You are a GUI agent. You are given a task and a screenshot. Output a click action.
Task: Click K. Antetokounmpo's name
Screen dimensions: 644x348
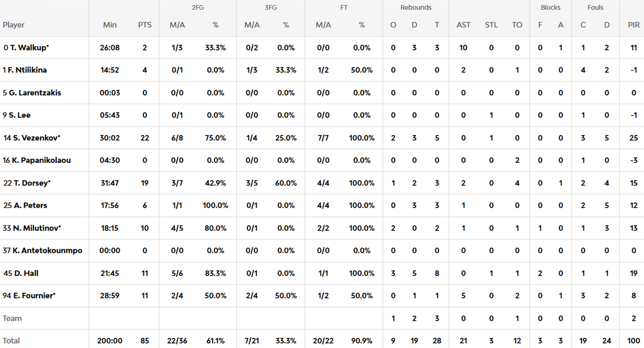(46, 251)
